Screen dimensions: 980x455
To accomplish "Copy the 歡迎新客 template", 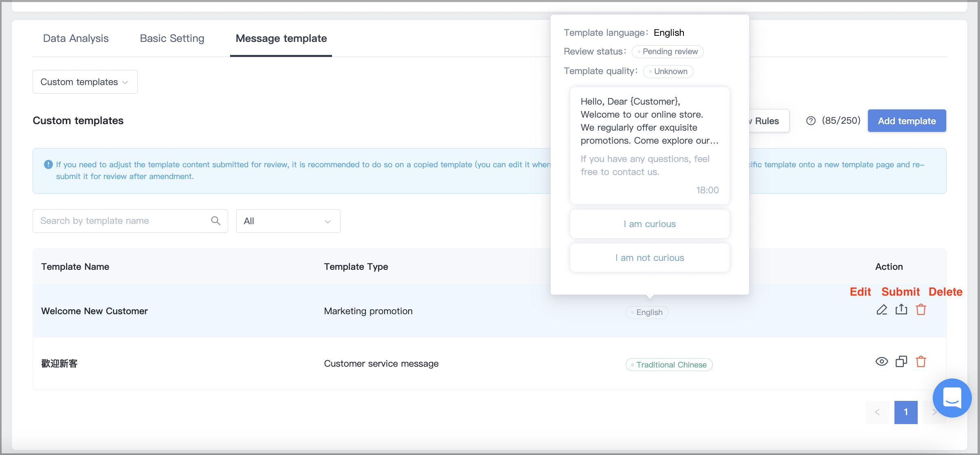I will [x=901, y=361].
